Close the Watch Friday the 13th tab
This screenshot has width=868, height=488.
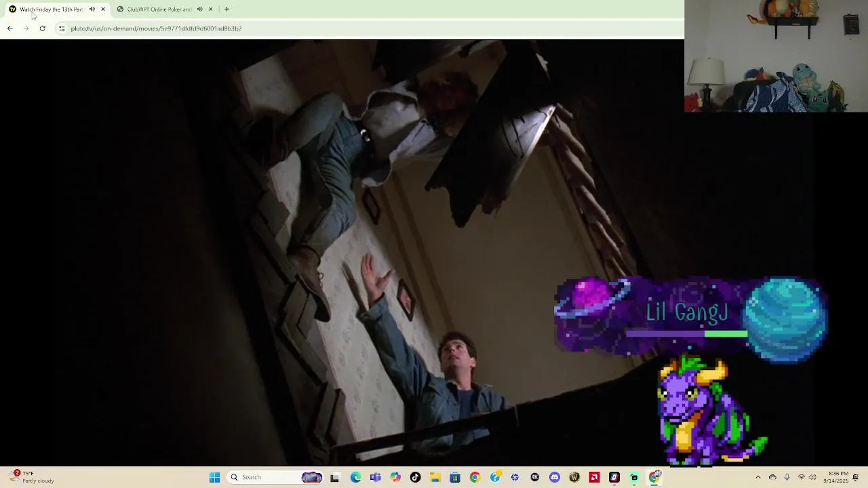[x=103, y=9]
